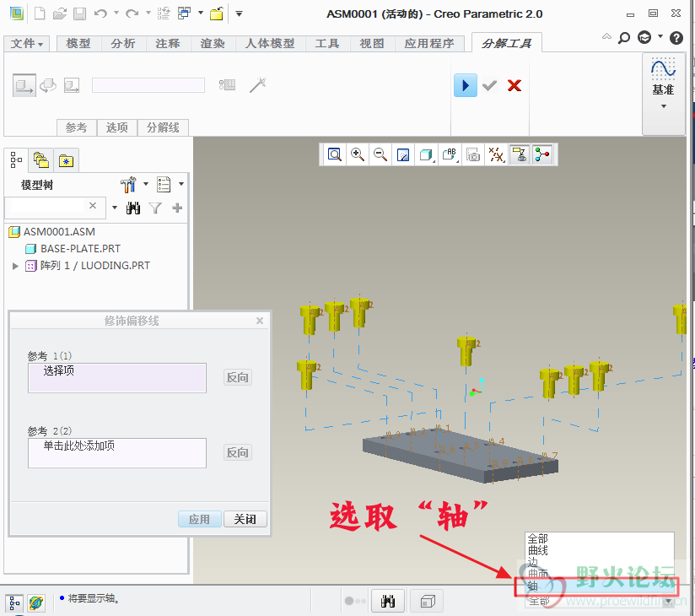The image size is (695, 616).
Task: Switch to Favorites navigator tab
Action: (66, 159)
